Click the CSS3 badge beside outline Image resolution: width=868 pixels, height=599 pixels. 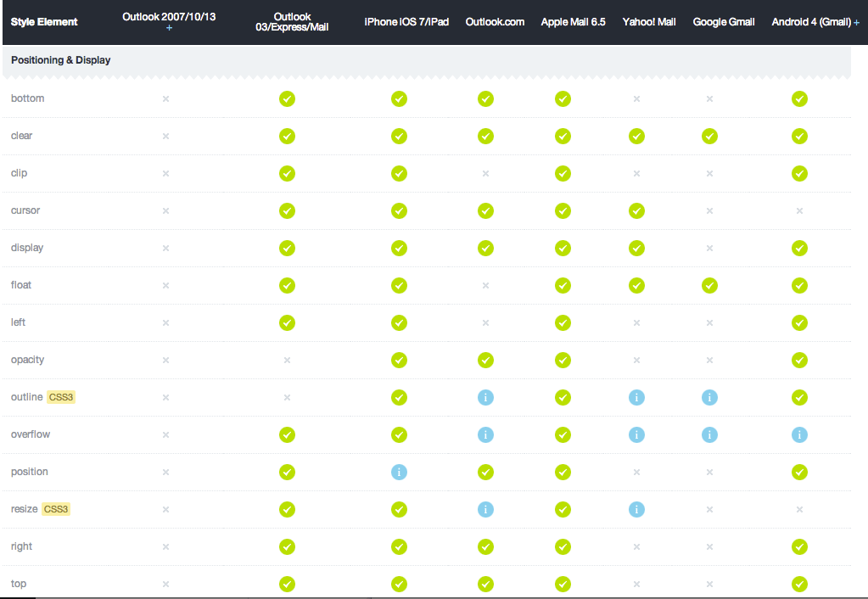point(61,397)
